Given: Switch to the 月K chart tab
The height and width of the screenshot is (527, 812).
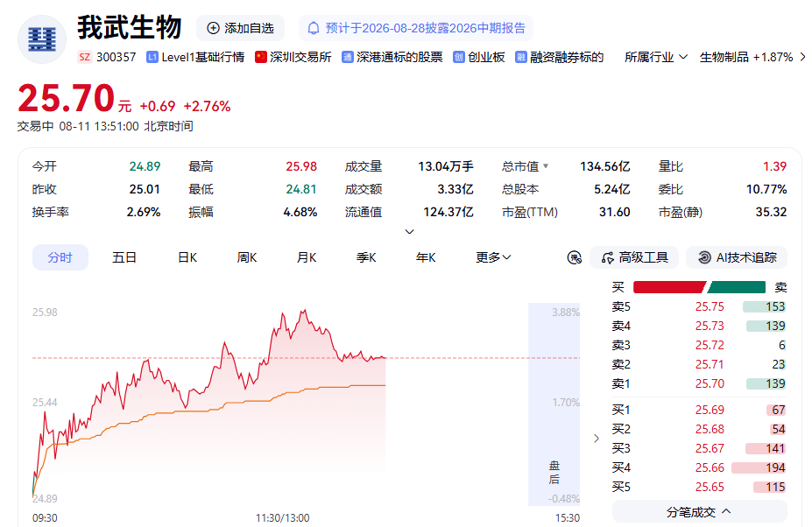Looking at the screenshot, I should tap(307, 257).
